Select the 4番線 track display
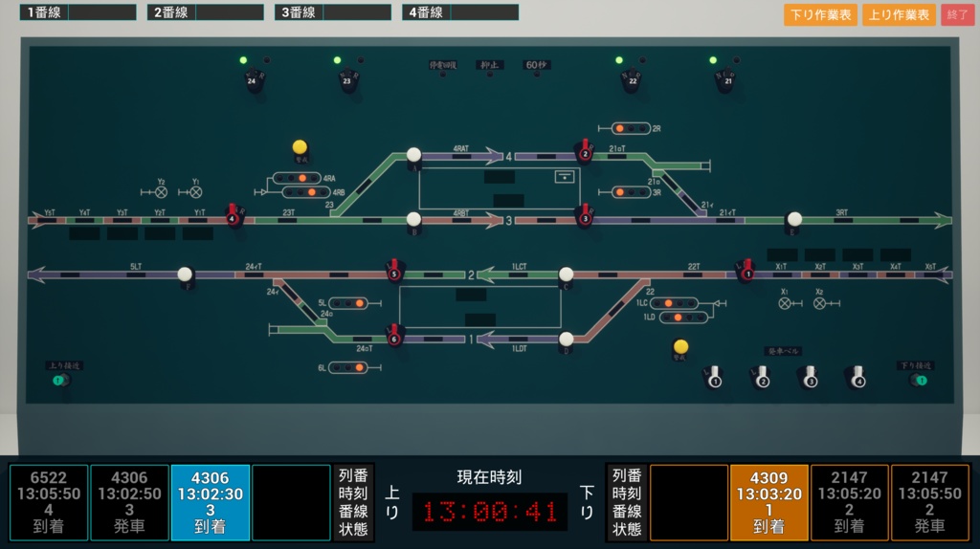The image size is (980, 549). click(x=460, y=11)
